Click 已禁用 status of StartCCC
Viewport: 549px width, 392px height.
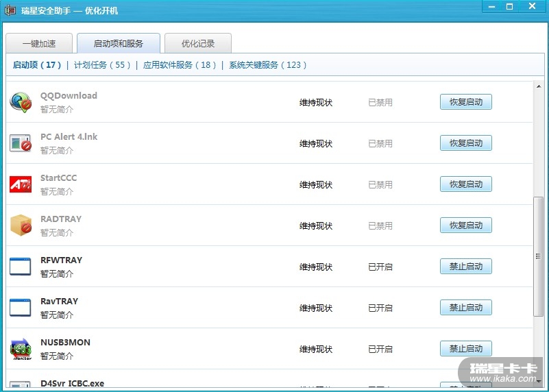(380, 185)
